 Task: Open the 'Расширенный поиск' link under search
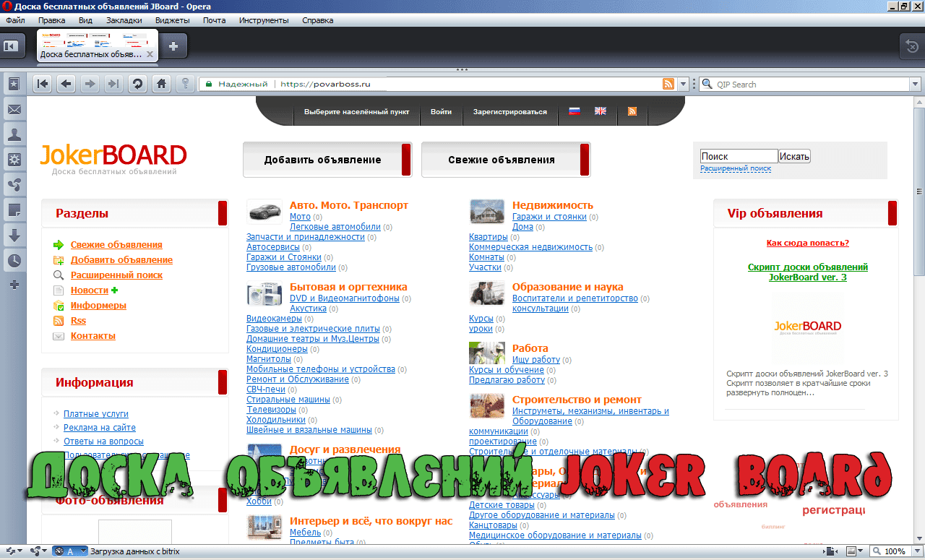(736, 168)
